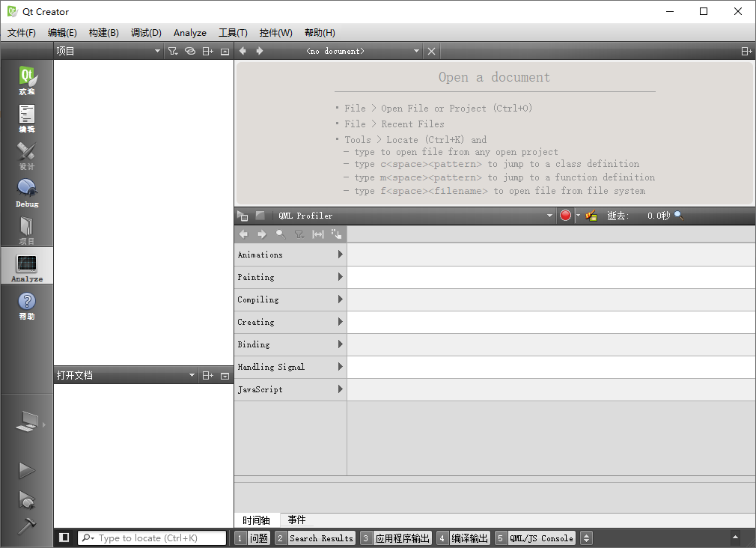
Task: Open the 构建(B) menu
Action: (103, 32)
